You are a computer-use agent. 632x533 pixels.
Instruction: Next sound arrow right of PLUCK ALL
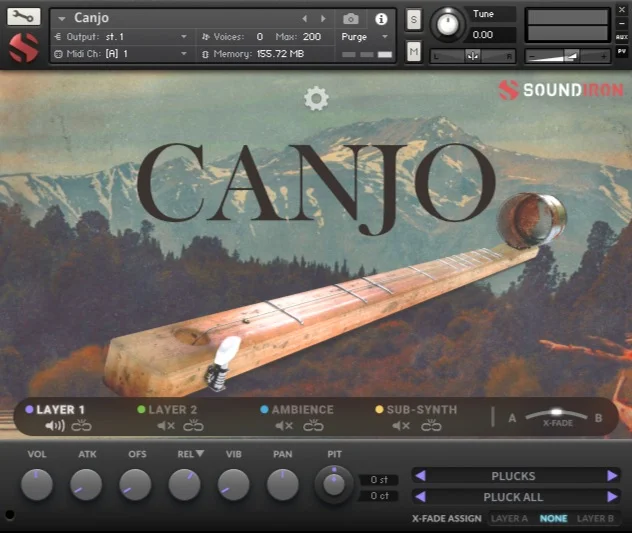click(x=612, y=497)
